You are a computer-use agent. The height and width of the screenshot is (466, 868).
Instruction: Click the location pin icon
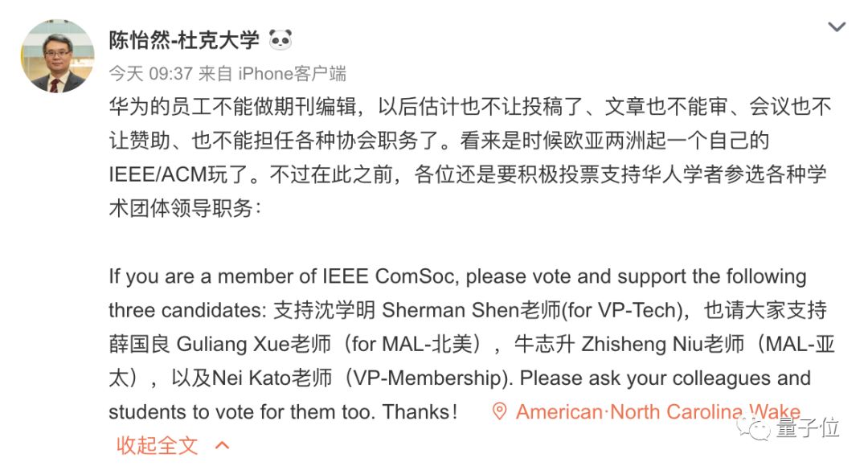click(x=499, y=412)
